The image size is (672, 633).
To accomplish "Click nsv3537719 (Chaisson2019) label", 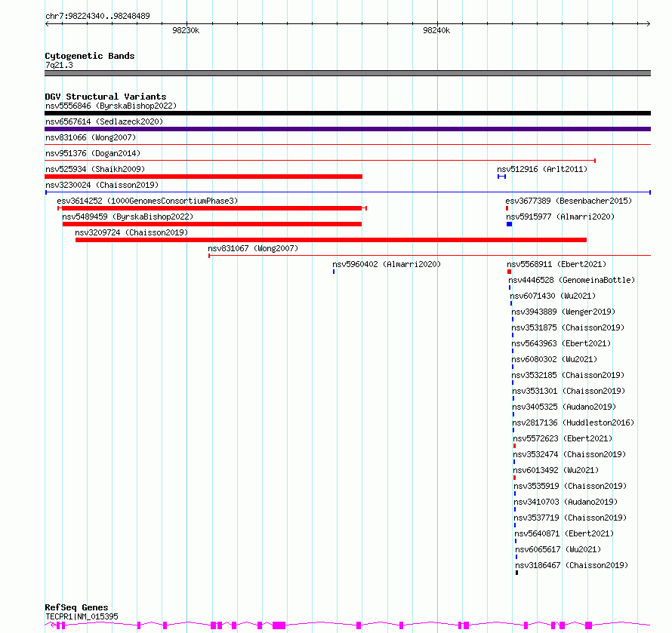I will [570, 518].
